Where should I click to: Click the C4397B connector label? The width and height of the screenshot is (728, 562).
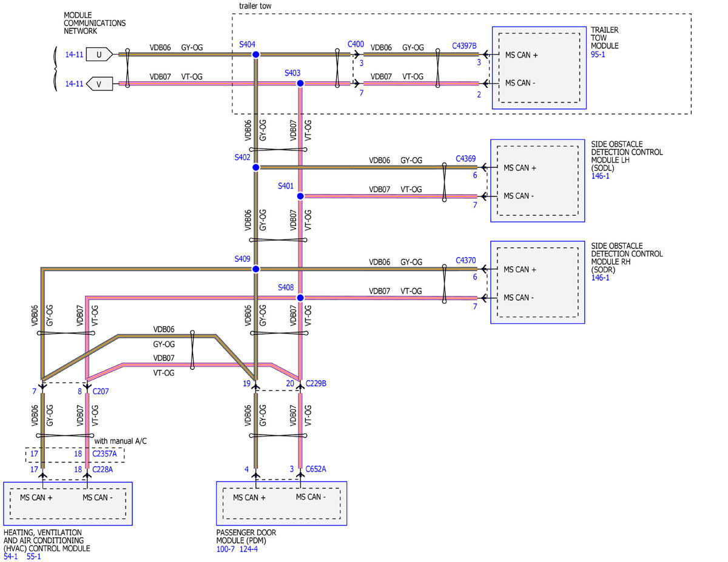point(464,45)
